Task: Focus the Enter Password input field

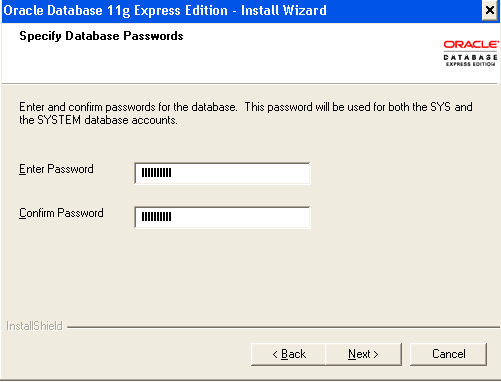Action: (x=222, y=173)
